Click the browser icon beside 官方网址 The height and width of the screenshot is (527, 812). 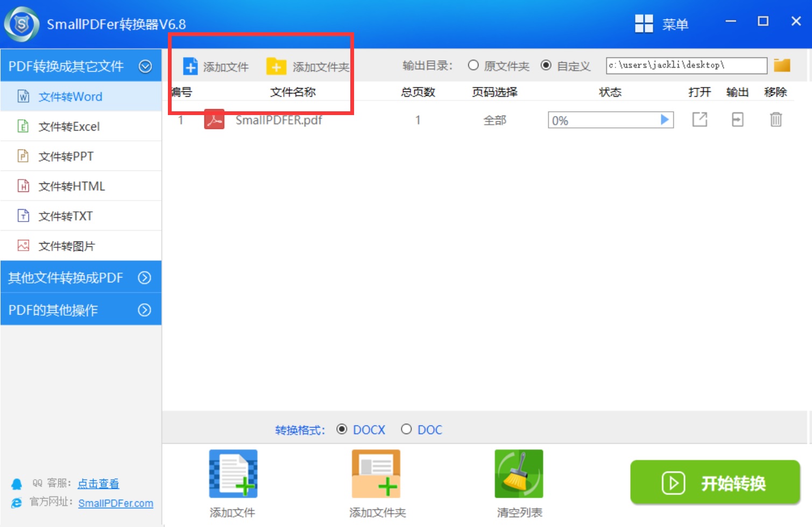[17, 503]
